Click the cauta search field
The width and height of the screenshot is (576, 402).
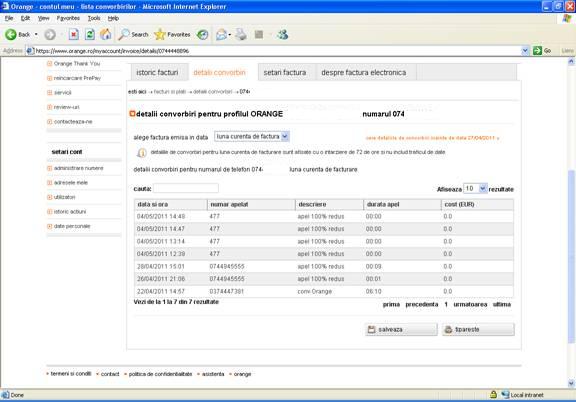tap(186, 188)
